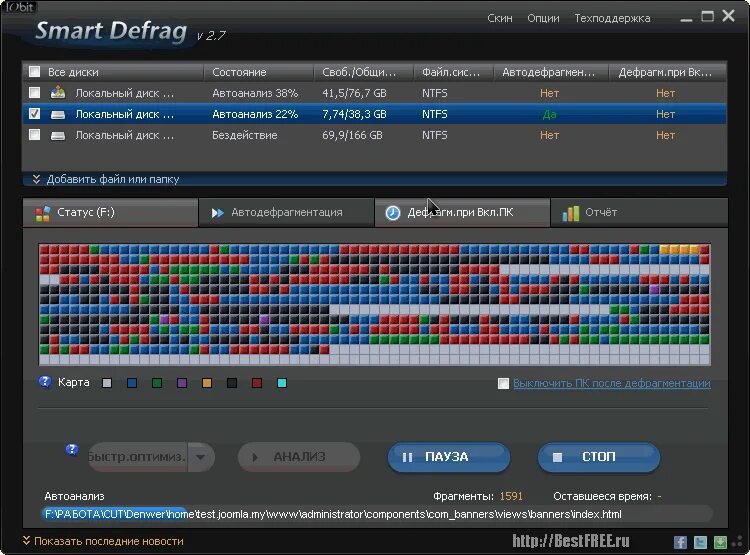Click the Дефрагм.при Вк... column header
Viewport: 750px width, 555px height.
coord(668,72)
